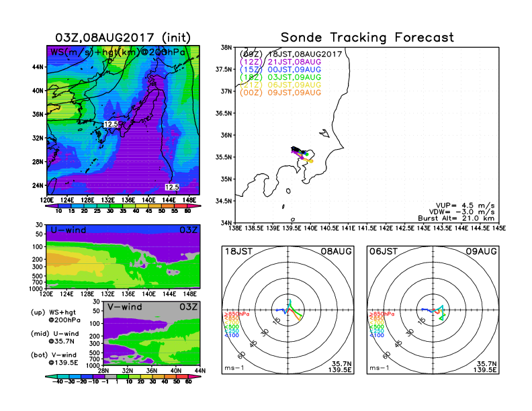Click the "36.5N" latitude label on the sonde map
This screenshot has height=411, width=532.
pos(224,113)
